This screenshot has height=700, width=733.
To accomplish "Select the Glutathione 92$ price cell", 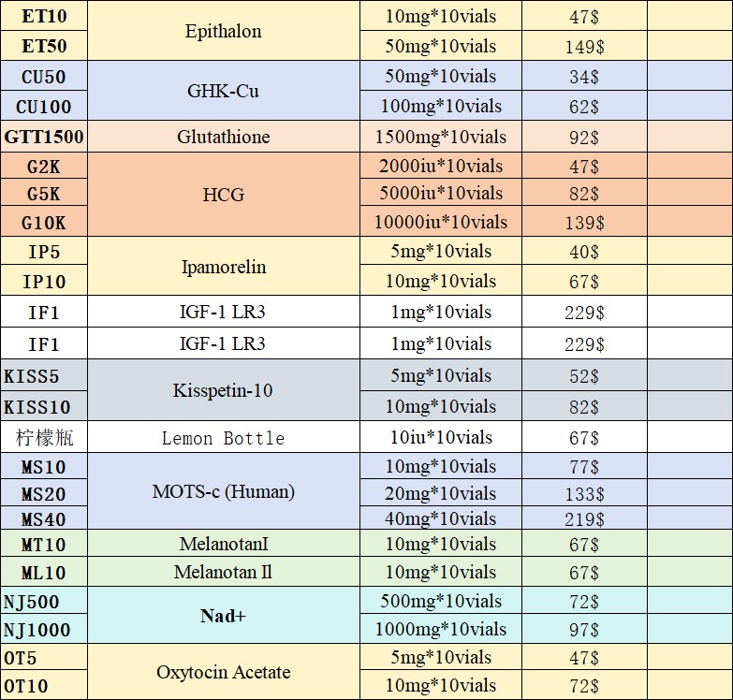I will point(584,137).
